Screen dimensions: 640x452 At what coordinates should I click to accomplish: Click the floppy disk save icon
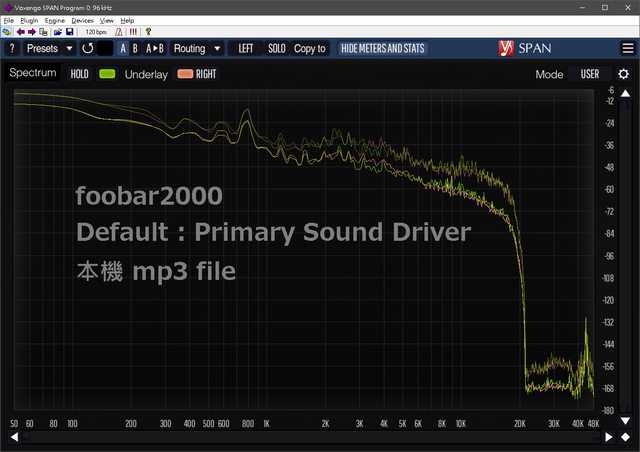tap(70, 32)
